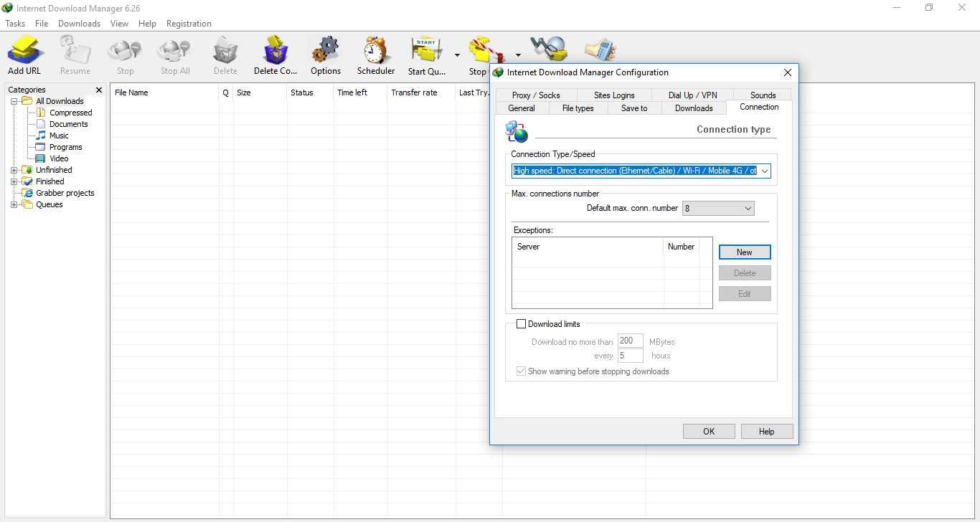Click the File Name column header

165,92
